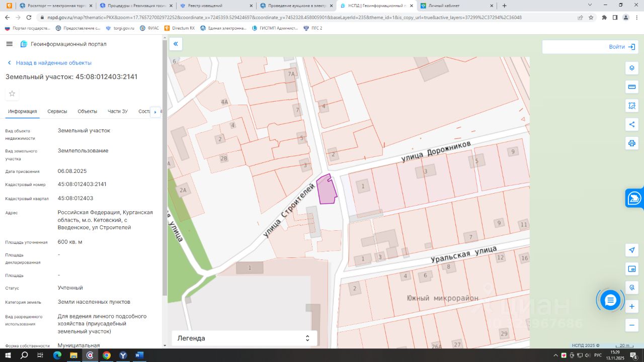This screenshot has width=644, height=362.
Task: Open the hamburger menu of the geoportal
Action: pos(9,44)
